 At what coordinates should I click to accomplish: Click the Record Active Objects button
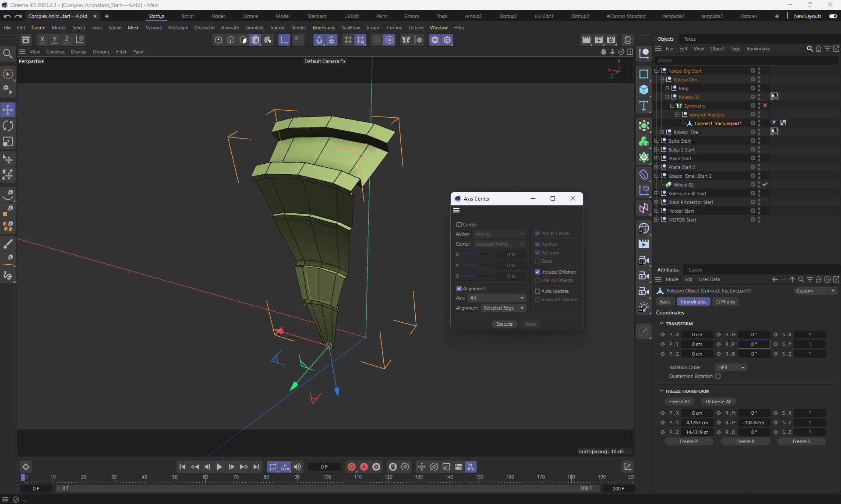[x=351, y=467]
